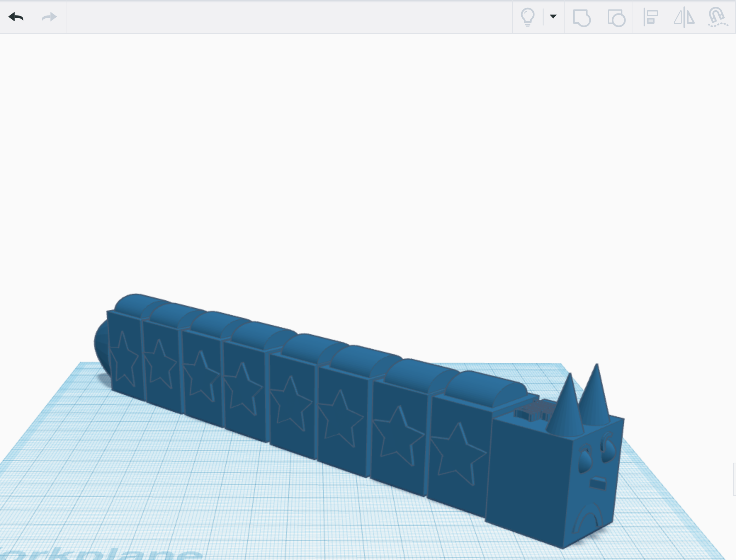The width and height of the screenshot is (736, 560).
Task: Open the visibility dropdown arrow
Action: 553,16
